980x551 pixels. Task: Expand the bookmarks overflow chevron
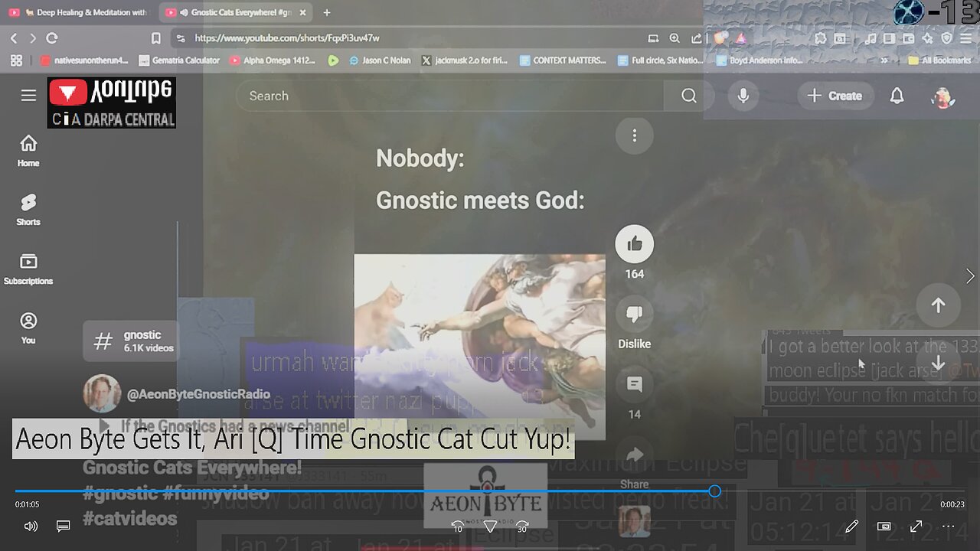[885, 60]
